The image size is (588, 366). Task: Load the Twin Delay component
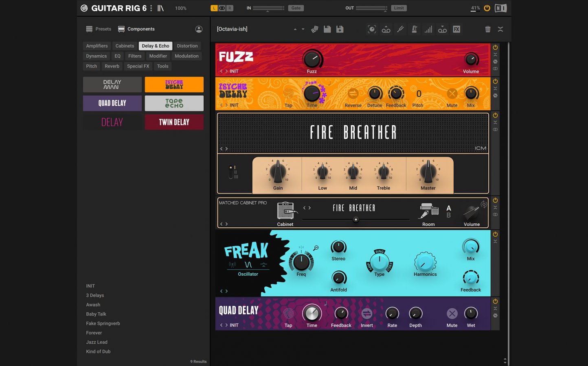click(x=174, y=122)
